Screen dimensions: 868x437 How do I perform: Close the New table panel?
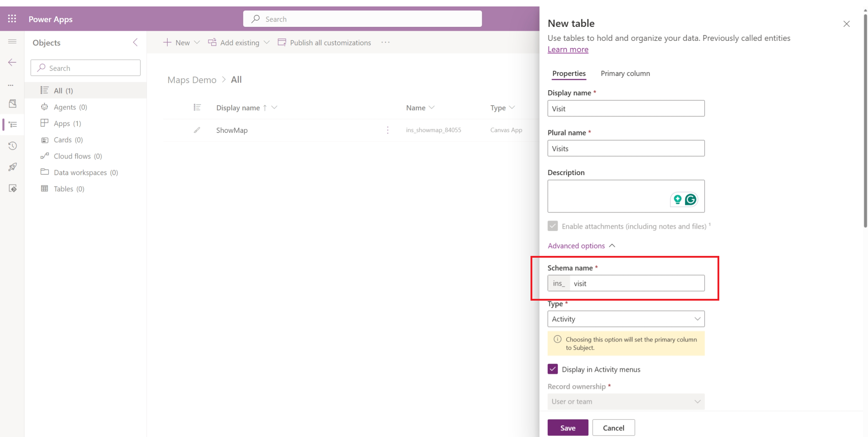point(847,24)
